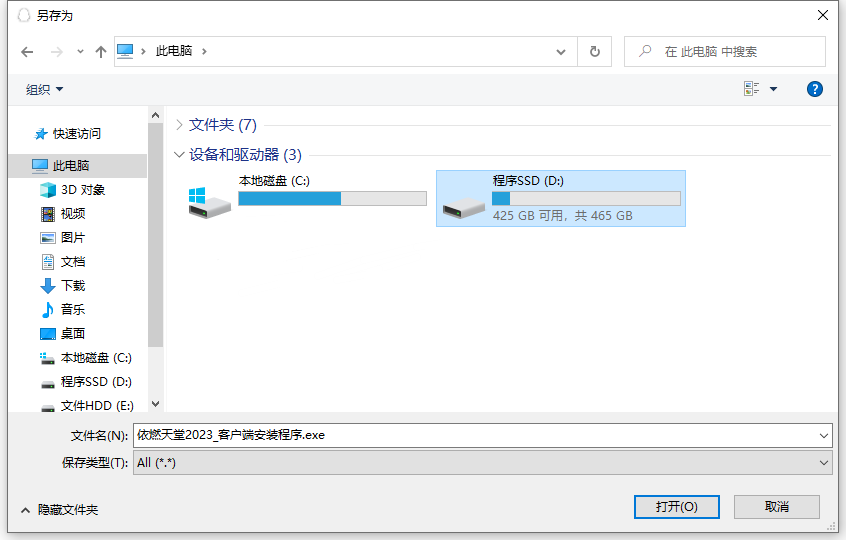Expand the 文件夹 (7) group
Viewport: 846px width, 540px height.
[x=179, y=125]
